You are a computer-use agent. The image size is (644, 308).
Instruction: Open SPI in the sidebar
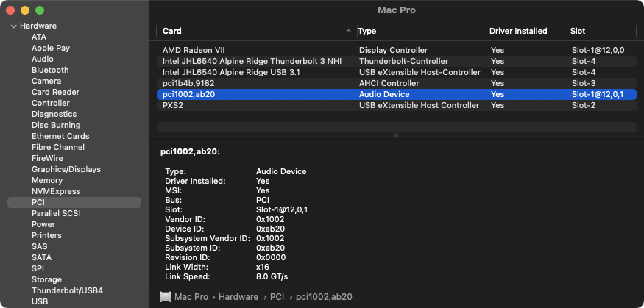tap(38, 269)
